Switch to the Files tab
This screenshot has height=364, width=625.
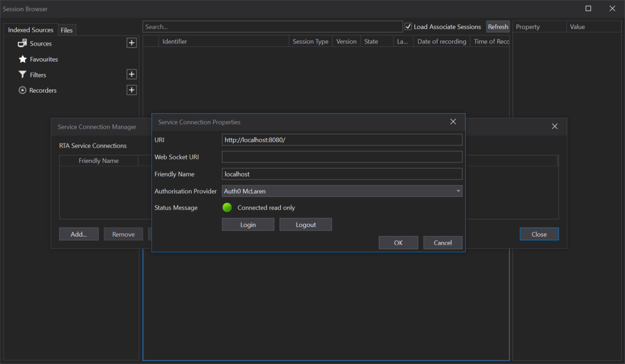coord(67,30)
